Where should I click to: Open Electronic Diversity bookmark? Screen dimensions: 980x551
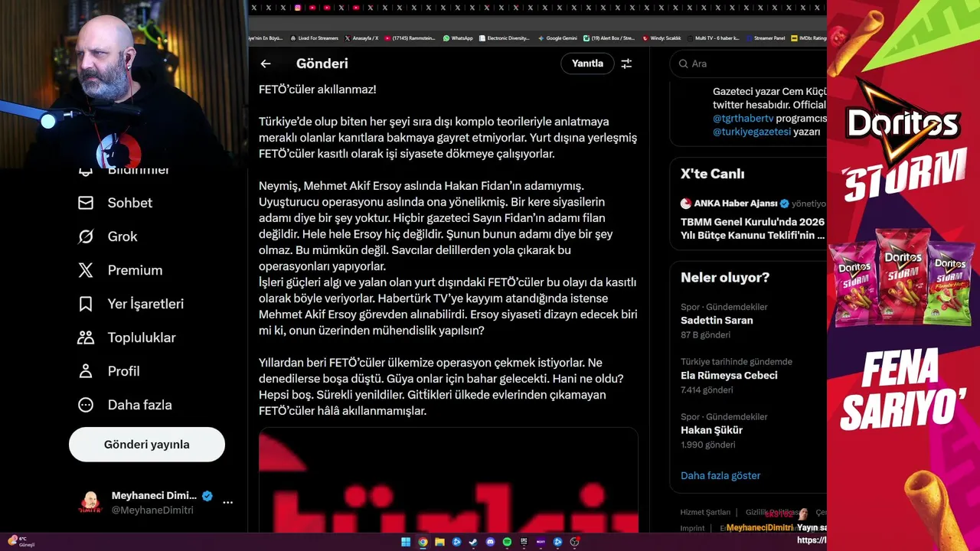coord(505,38)
